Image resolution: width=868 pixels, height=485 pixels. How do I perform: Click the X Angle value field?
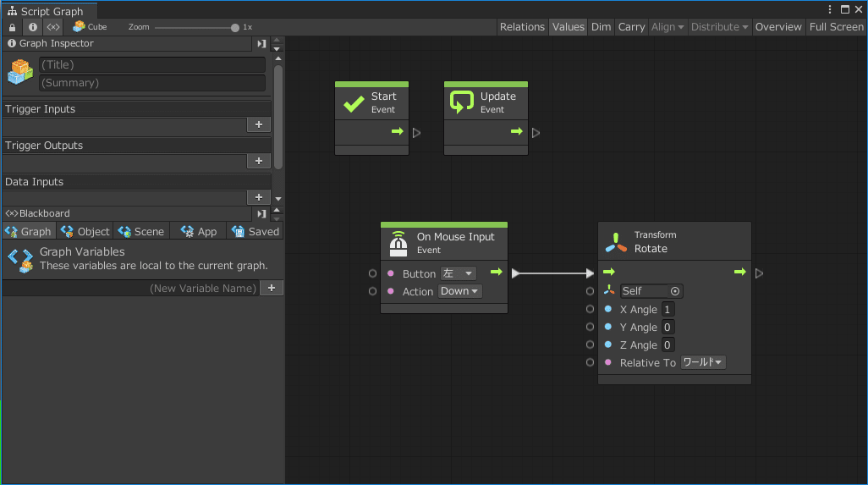coord(667,310)
